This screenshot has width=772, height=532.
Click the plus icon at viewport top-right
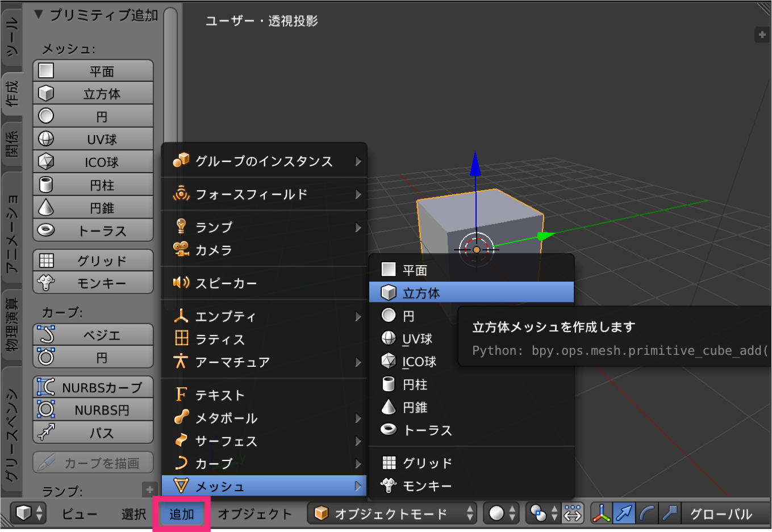pyautogui.click(x=762, y=35)
